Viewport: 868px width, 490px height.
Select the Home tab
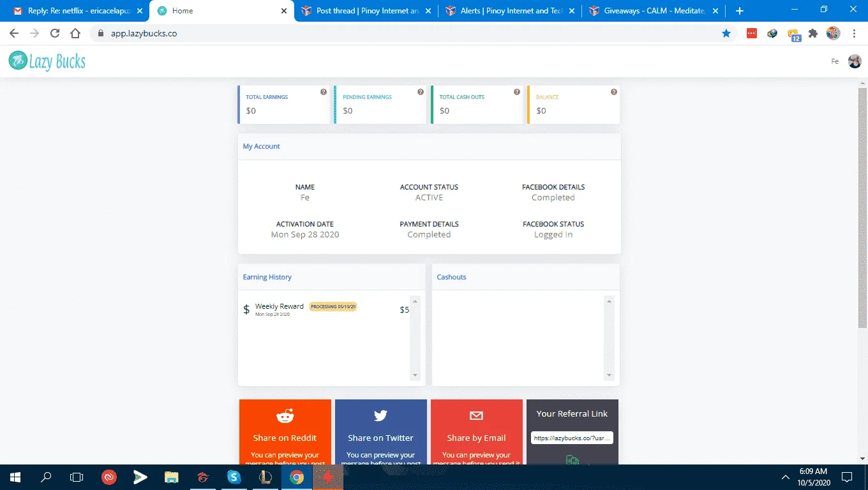[x=221, y=11]
